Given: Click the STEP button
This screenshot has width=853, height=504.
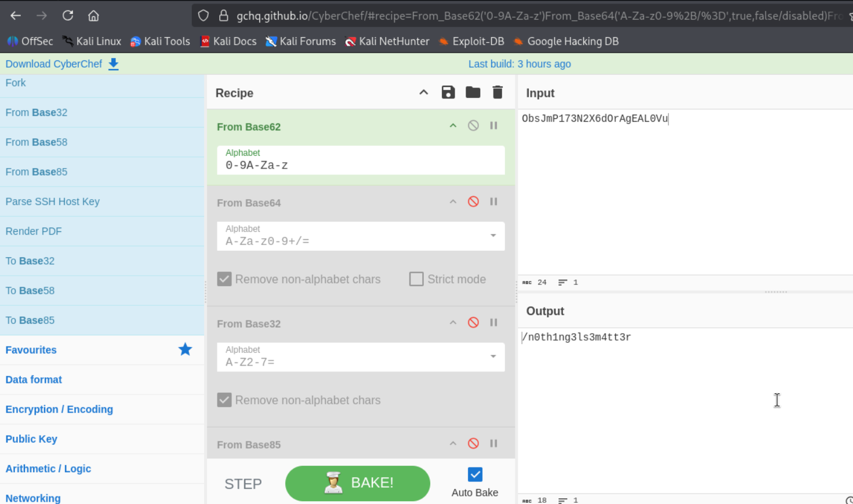Looking at the screenshot, I should (243, 484).
